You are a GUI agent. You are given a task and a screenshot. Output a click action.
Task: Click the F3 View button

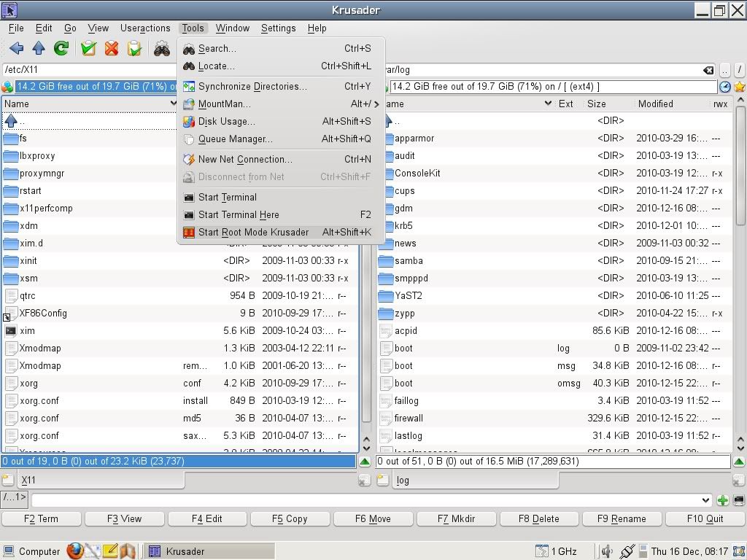[124, 518]
